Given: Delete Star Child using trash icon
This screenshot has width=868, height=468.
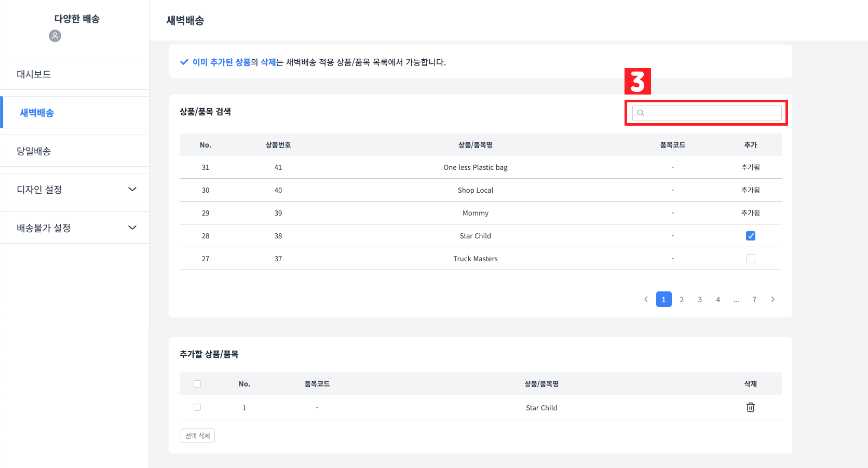Looking at the screenshot, I should [750, 407].
